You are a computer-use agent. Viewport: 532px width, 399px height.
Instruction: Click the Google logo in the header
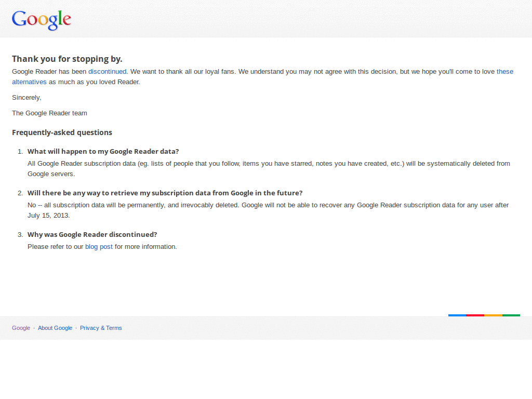coord(42,20)
